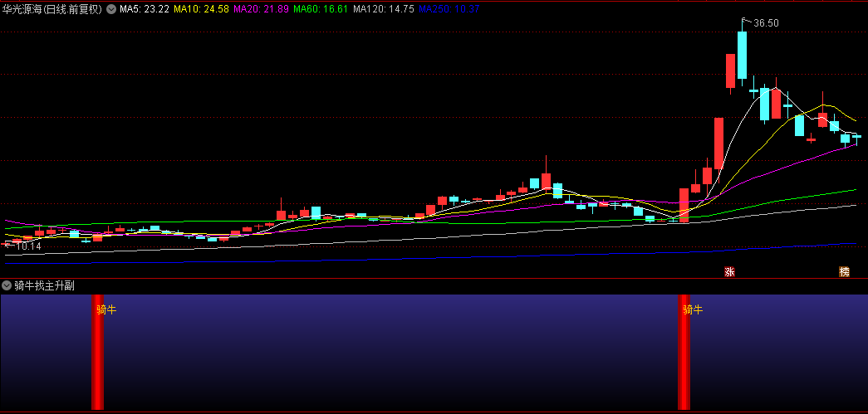The width and height of the screenshot is (868, 414).
Task: Click the 36.50 high price label
Action: pos(766,22)
